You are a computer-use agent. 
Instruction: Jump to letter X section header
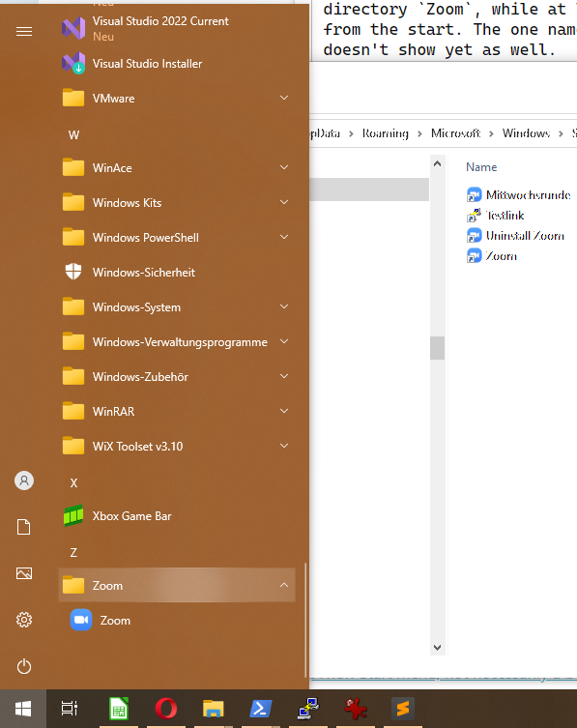[x=73, y=483]
